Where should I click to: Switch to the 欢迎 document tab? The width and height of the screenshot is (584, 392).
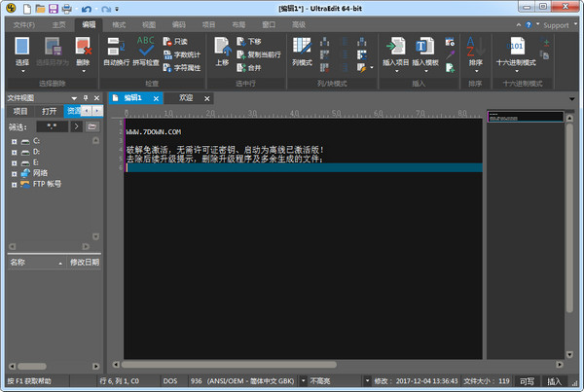point(185,98)
